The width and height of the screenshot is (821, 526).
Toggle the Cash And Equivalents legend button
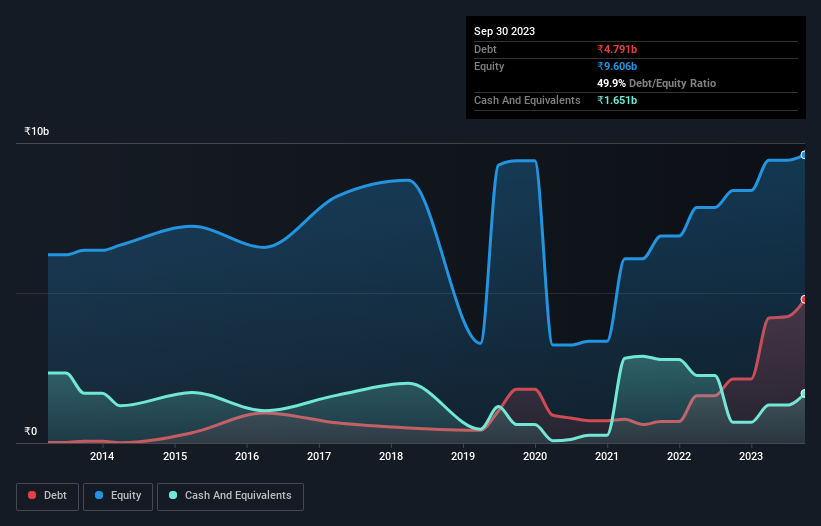(230, 496)
